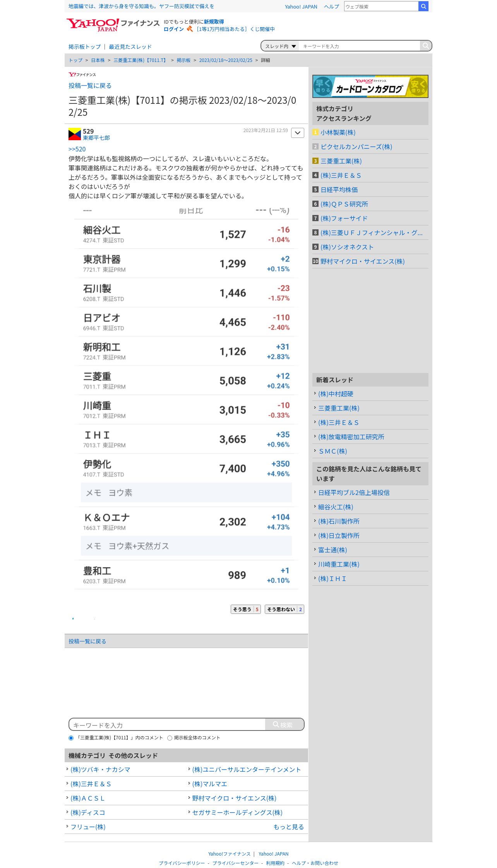
Task: Open new thread SMC(株)
Action: tap(332, 451)
